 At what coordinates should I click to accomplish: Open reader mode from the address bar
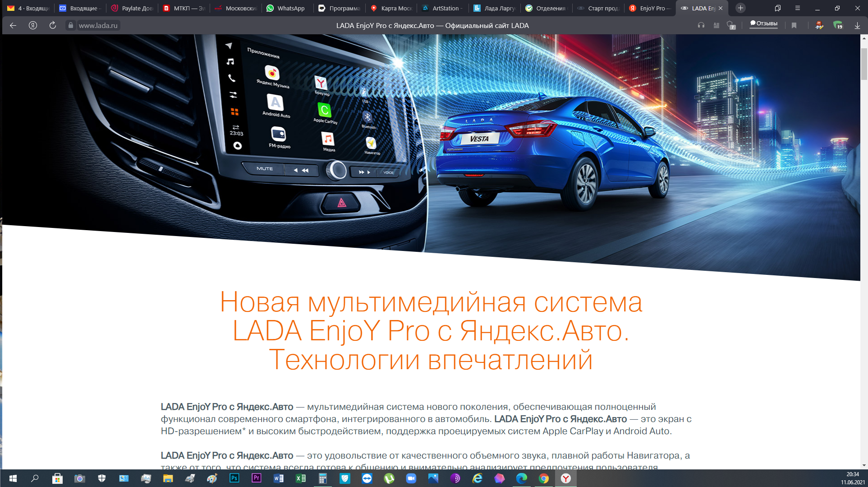click(x=716, y=25)
